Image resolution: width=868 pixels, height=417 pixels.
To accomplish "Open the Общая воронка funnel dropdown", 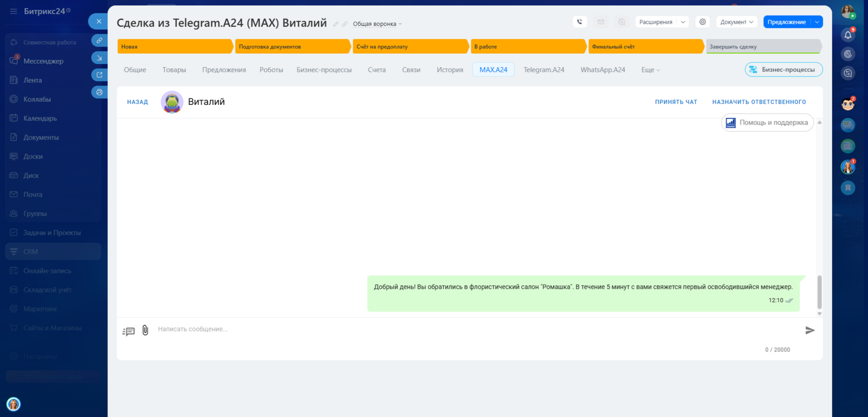I will [377, 24].
